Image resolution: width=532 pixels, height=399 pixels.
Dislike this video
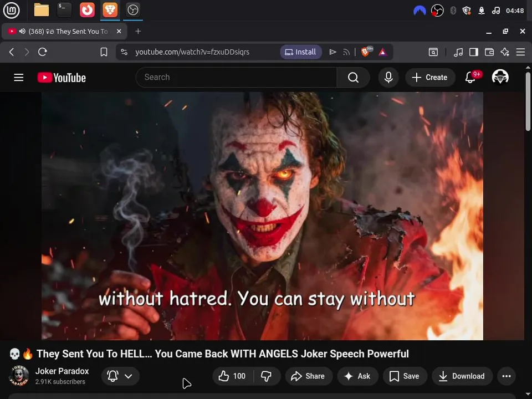tap(267, 376)
